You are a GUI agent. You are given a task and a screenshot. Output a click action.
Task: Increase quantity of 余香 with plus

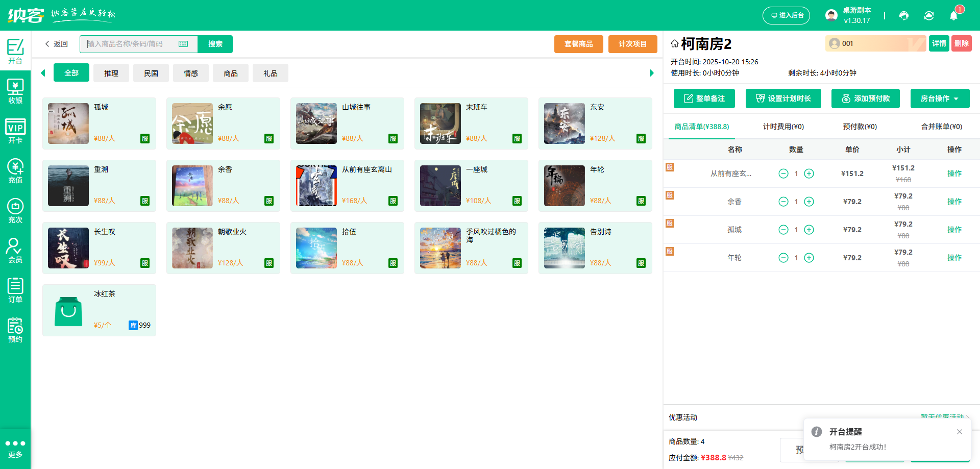pyautogui.click(x=808, y=201)
